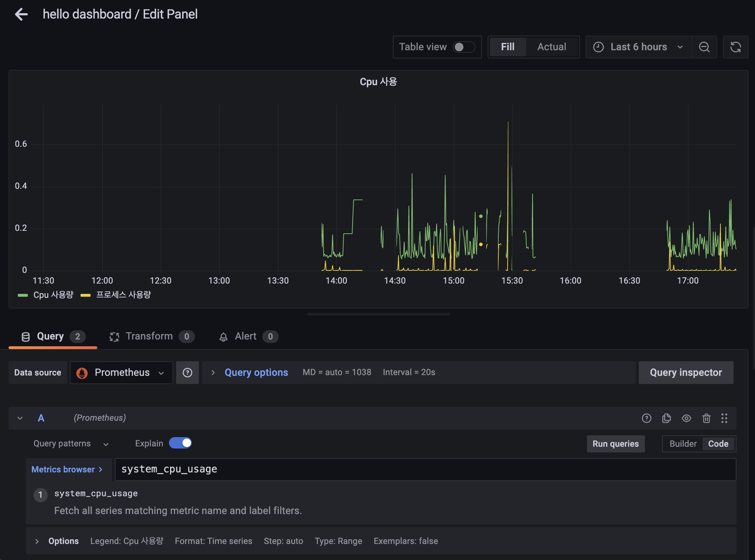
Task: Hide query A using the eye icon
Action: pos(686,418)
